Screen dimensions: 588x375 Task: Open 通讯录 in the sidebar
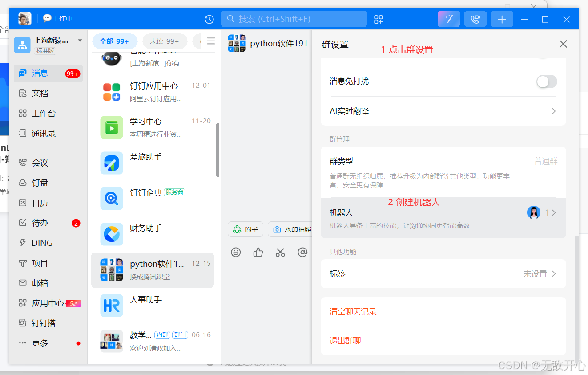[x=48, y=134]
